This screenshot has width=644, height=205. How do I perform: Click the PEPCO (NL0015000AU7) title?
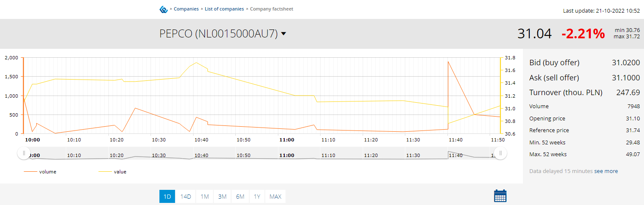pyautogui.click(x=218, y=34)
